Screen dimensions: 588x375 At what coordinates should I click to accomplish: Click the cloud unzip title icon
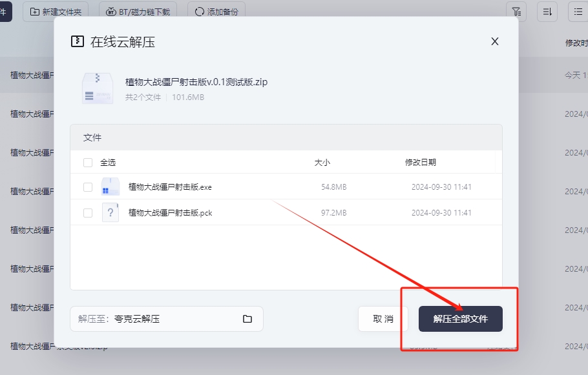click(77, 42)
